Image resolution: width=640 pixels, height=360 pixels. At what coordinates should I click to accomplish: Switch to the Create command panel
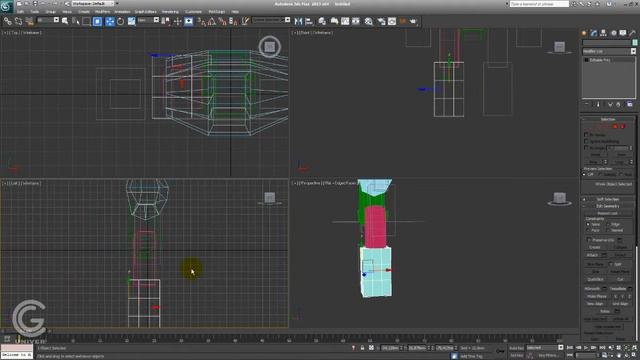pyautogui.click(x=584, y=33)
